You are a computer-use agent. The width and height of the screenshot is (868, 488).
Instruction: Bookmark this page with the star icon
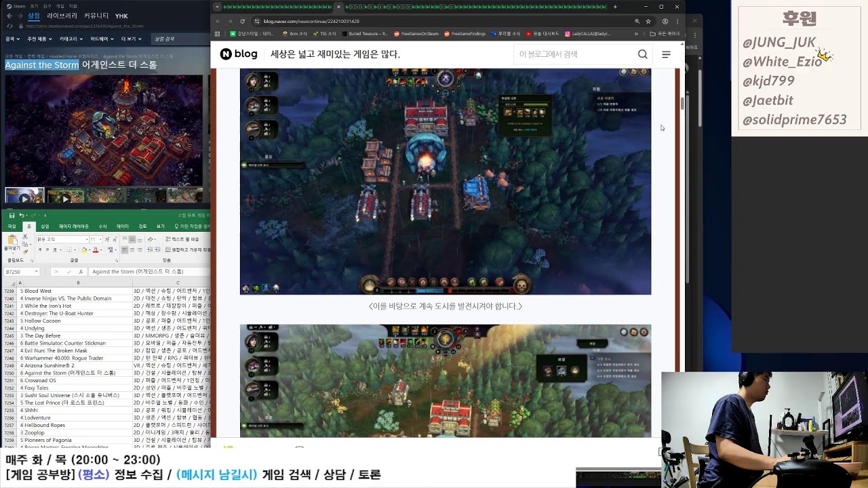coord(648,21)
